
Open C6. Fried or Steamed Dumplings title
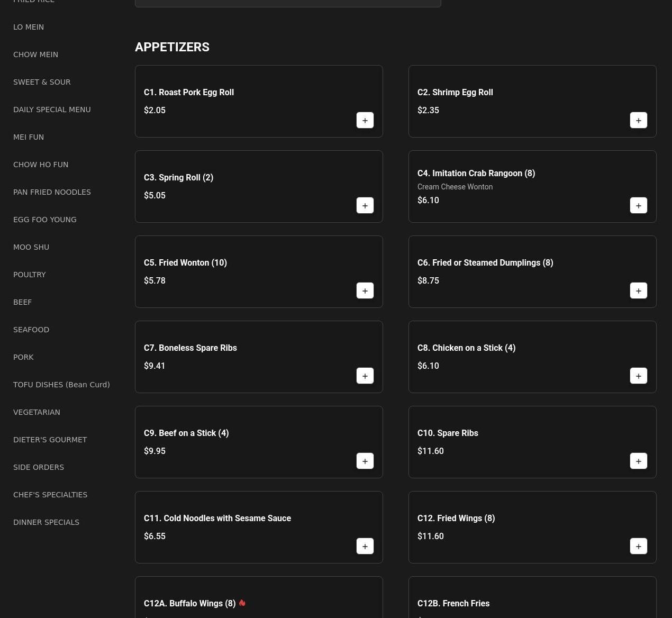485,262
